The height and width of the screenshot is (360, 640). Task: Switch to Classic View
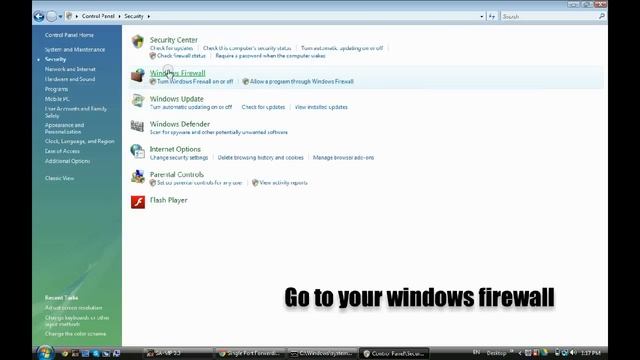pos(60,178)
